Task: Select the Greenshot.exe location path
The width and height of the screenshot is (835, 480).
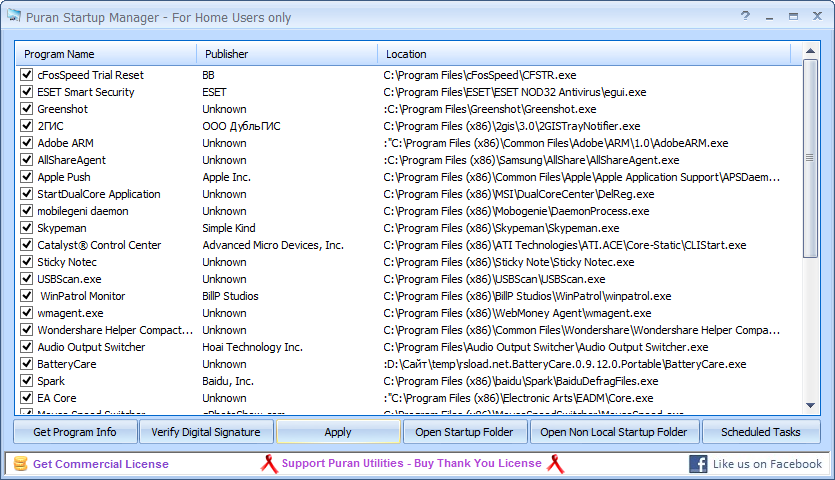Action: tap(490, 109)
